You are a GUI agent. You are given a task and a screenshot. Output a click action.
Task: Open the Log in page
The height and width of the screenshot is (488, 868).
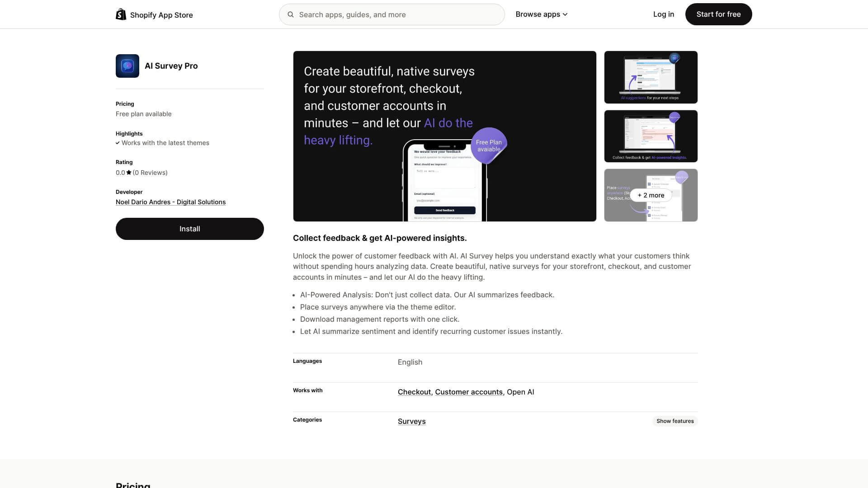pos(663,14)
